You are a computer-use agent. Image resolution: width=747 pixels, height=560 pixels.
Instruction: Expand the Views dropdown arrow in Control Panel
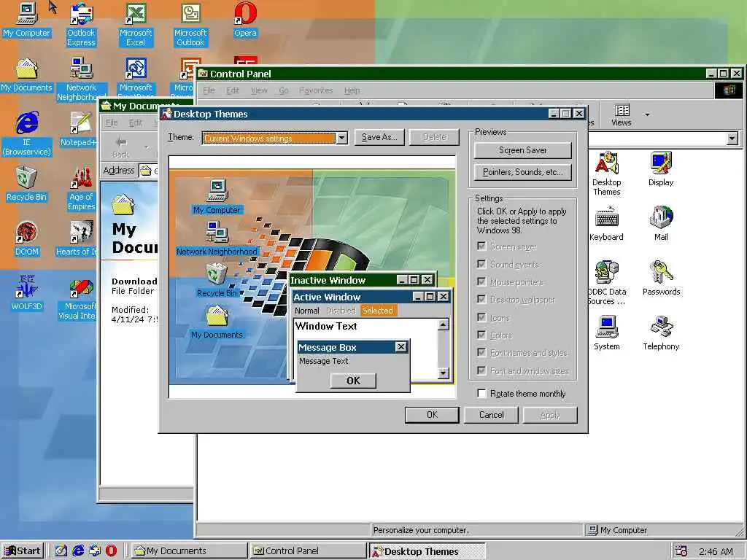click(x=647, y=114)
